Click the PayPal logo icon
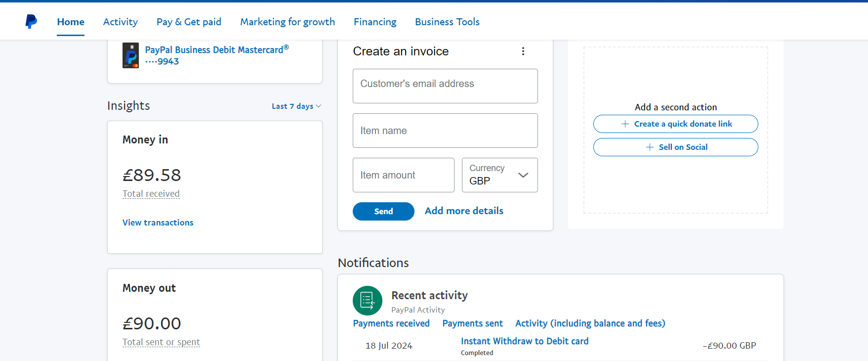Screen dimensions: 868x361 (x=31, y=21)
